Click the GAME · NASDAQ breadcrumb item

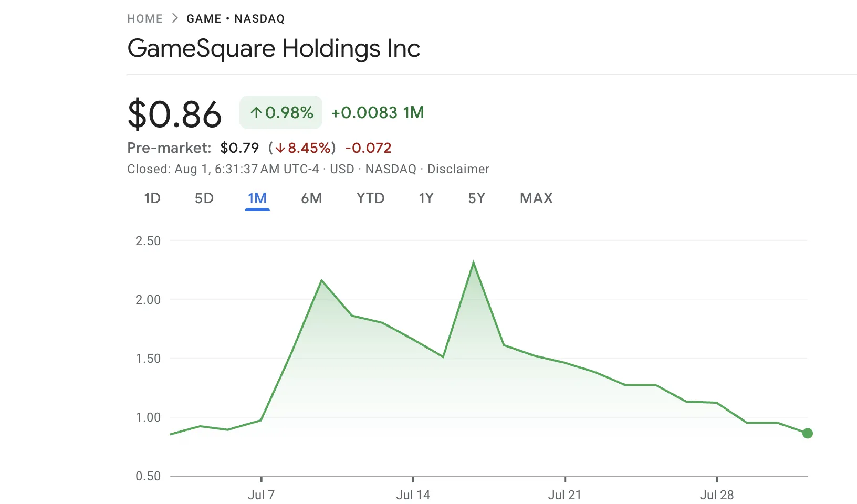pyautogui.click(x=235, y=18)
